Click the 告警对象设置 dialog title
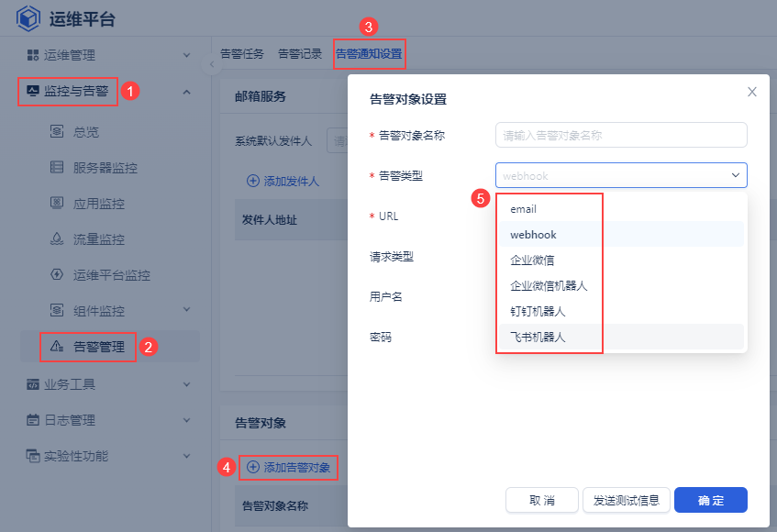The height and width of the screenshot is (532, 777). 408,99
